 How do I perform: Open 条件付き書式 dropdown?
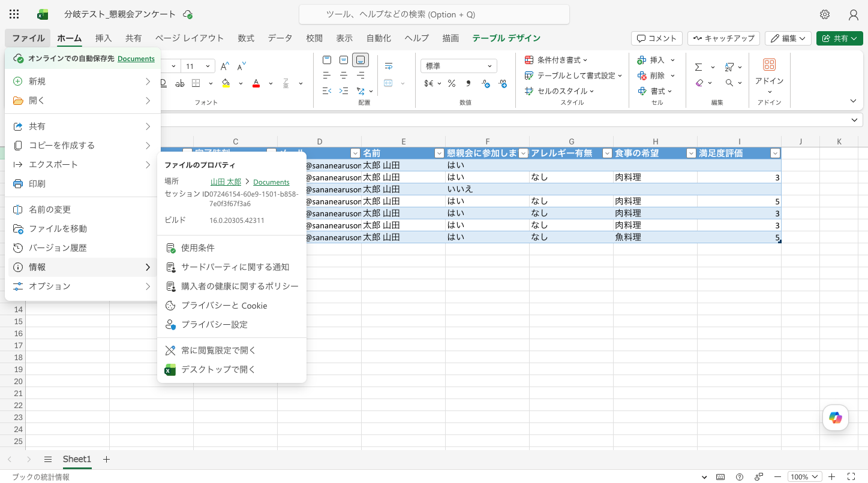[556, 60]
